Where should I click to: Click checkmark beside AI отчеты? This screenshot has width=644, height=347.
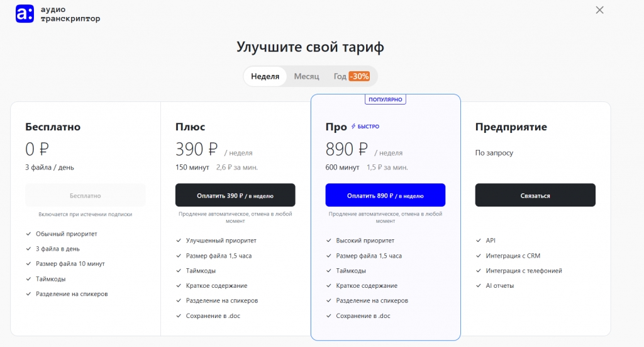tap(479, 286)
